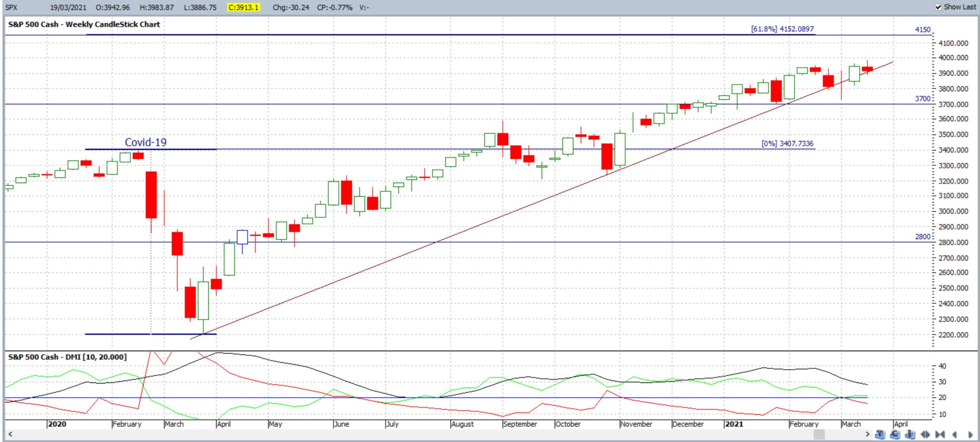Image resolution: width=980 pixels, height=442 pixels.
Task: Click the V:- volume label
Action: point(364,7)
